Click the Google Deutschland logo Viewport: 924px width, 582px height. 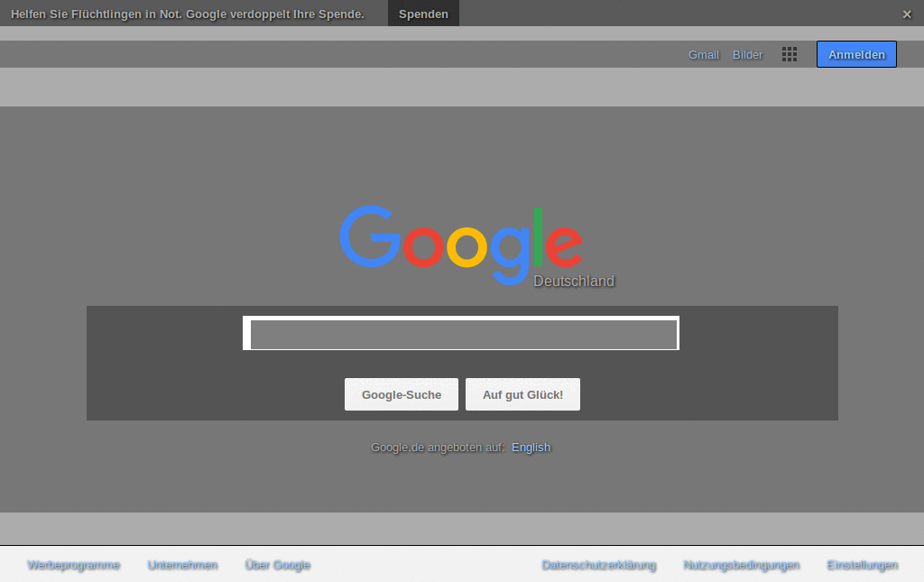click(476, 246)
